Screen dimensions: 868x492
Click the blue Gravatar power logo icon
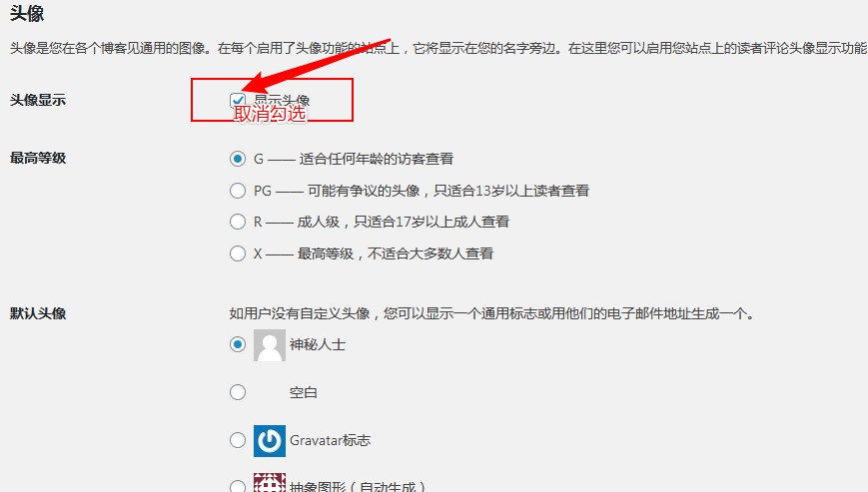click(x=270, y=440)
